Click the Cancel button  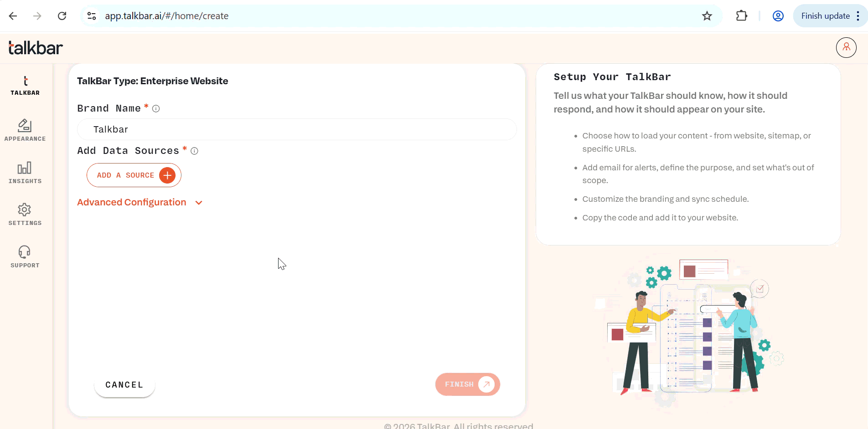point(124,385)
